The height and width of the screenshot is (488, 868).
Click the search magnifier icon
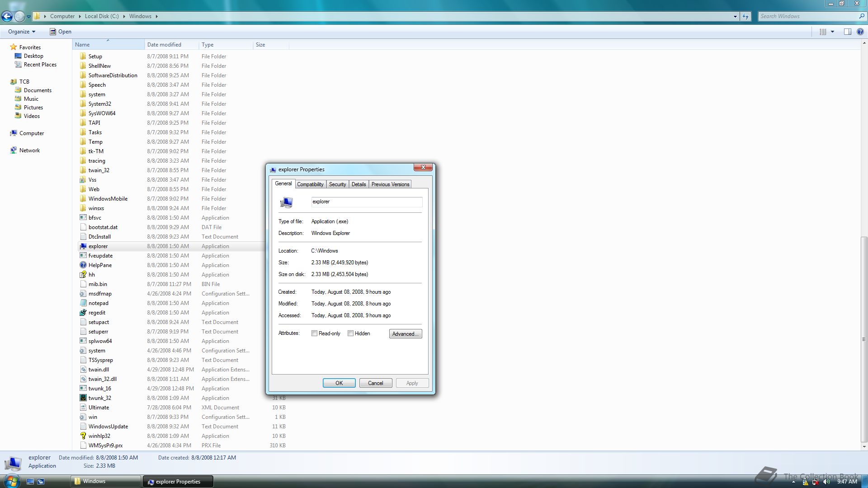coord(861,16)
